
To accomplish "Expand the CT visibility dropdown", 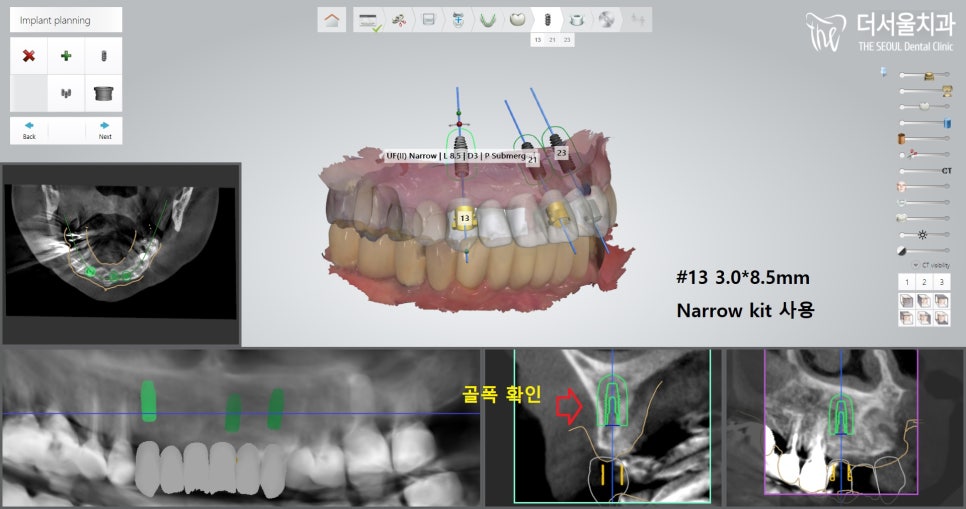I will point(916,264).
